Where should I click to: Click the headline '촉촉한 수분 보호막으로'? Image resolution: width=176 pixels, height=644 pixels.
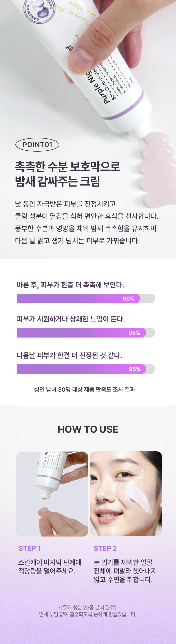pos(68,167)
